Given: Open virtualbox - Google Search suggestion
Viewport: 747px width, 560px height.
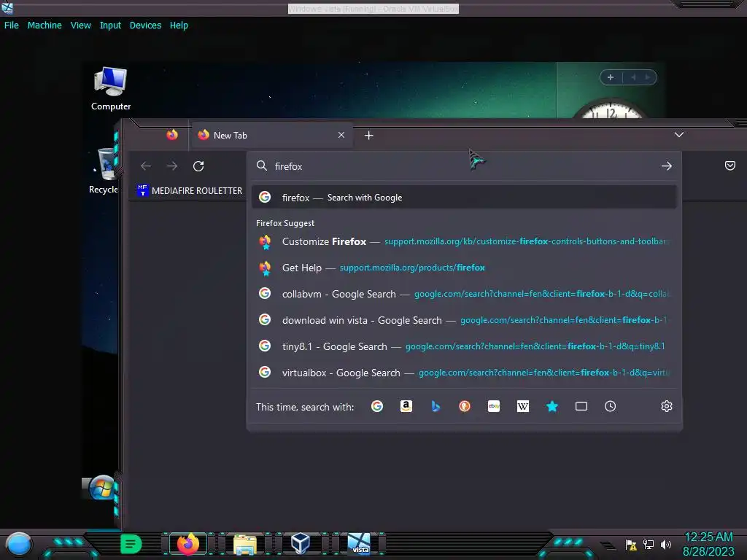Looking at the screenshot, I should click(465, 373).
